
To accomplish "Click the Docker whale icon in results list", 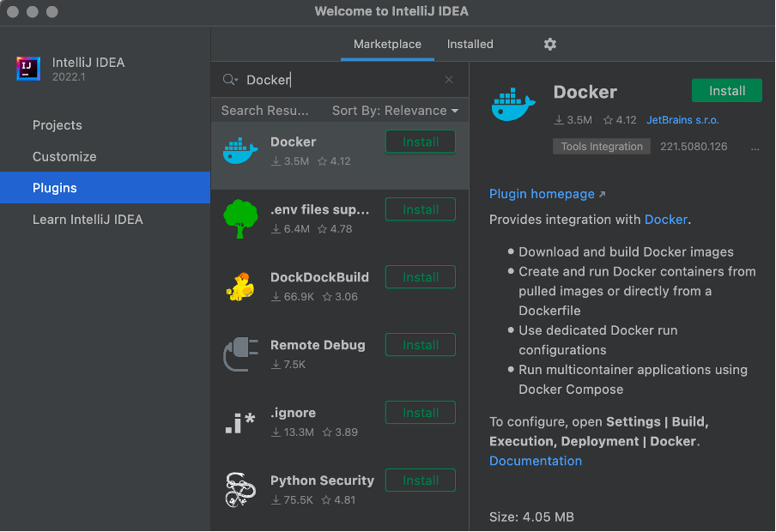I will (x=240, y=151).
